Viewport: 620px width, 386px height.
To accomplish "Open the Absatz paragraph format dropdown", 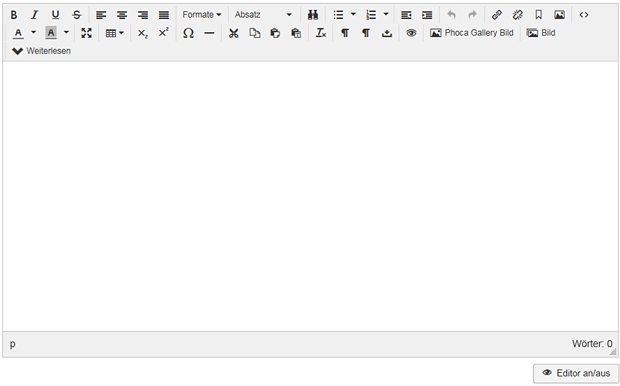I will point(263,15).
